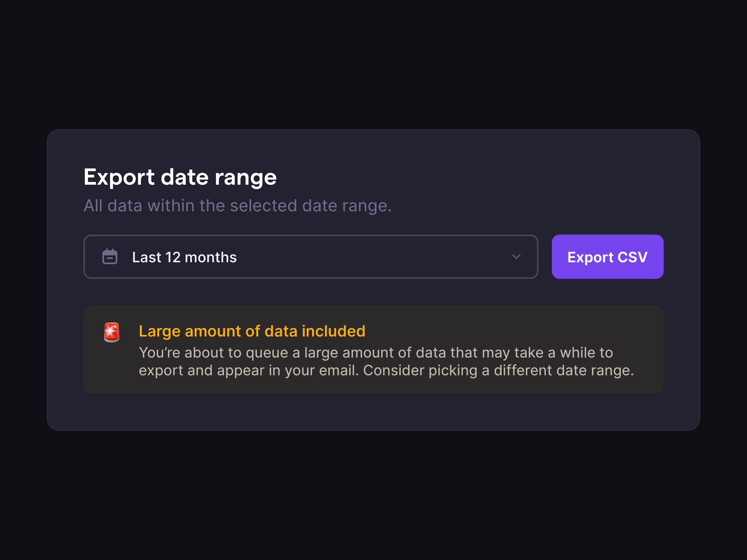Click the phrase different date range in warning

(x=563, y=371)
